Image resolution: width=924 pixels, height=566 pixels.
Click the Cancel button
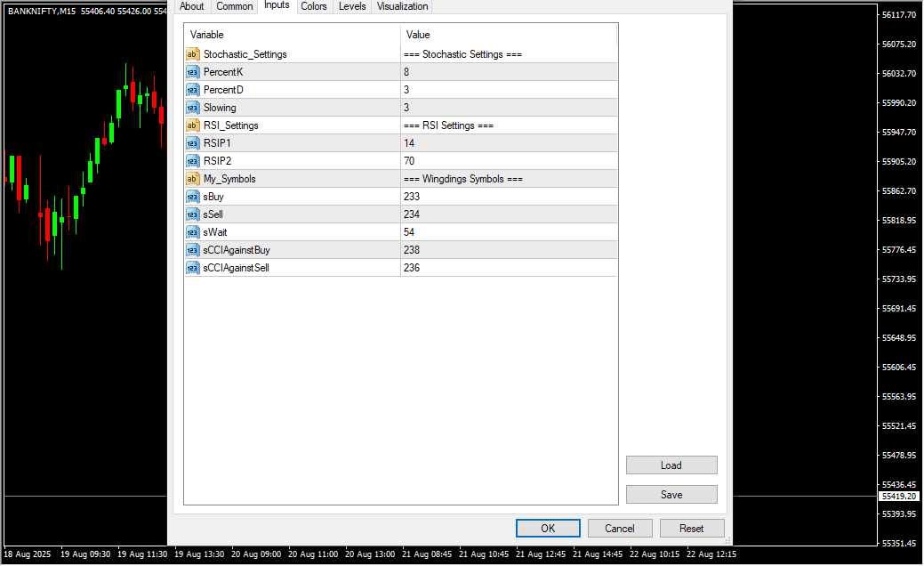tap(620, 528)
